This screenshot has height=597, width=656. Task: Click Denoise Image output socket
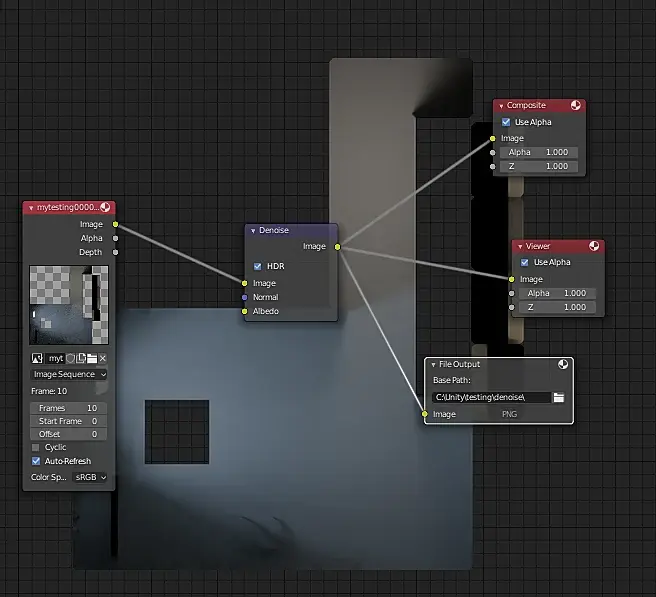[338, 247]
